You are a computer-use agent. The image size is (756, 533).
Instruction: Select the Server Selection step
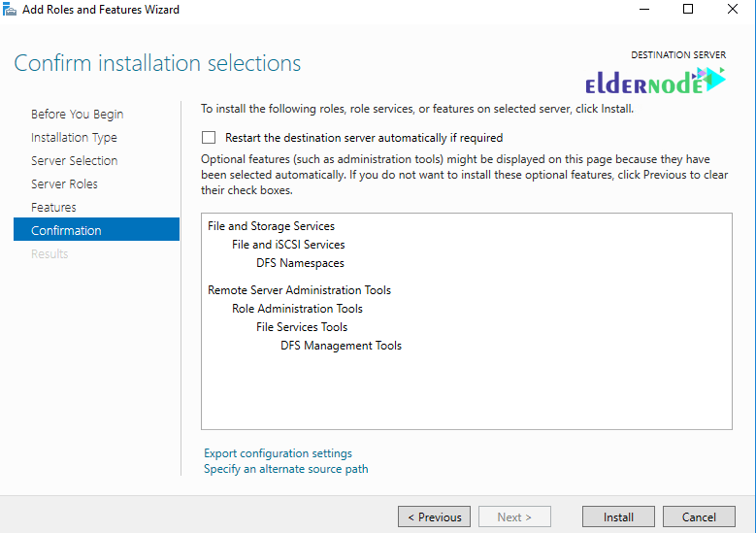point(75,160)
